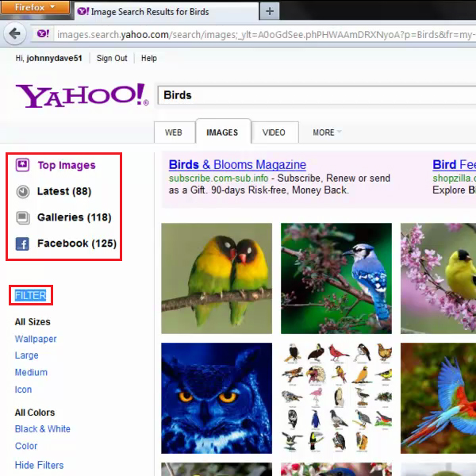Filter by Large size

(27, 355)
